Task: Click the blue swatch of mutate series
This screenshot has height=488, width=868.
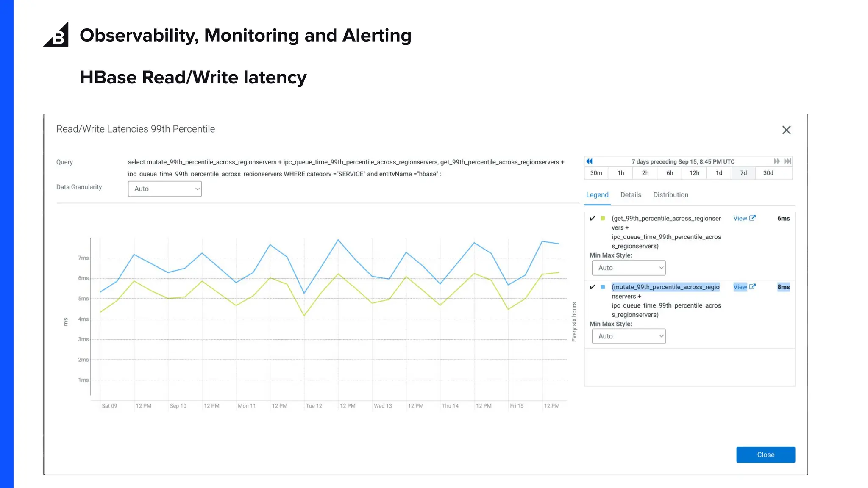Action: [x=603, y=287]
